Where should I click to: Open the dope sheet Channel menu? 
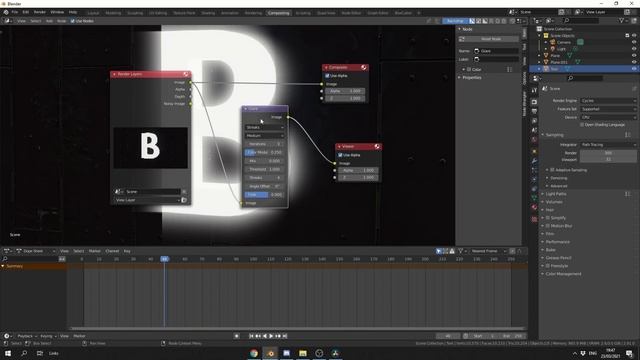tap(112, 251)
